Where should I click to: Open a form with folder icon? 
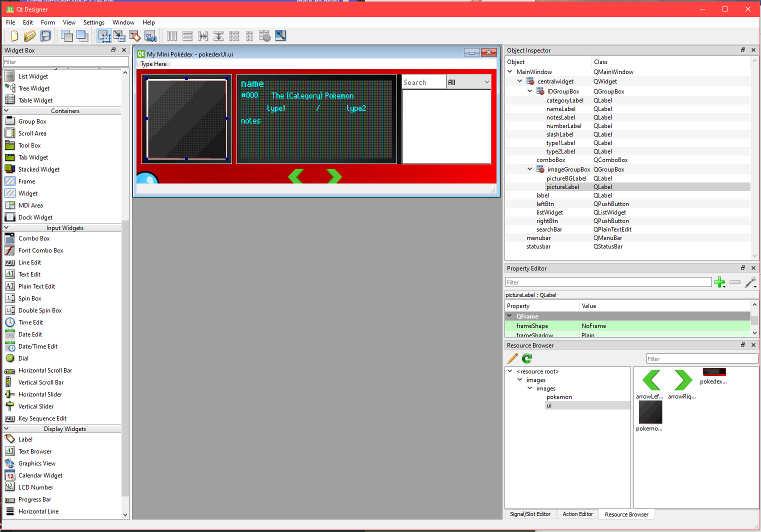coord(29,36)
